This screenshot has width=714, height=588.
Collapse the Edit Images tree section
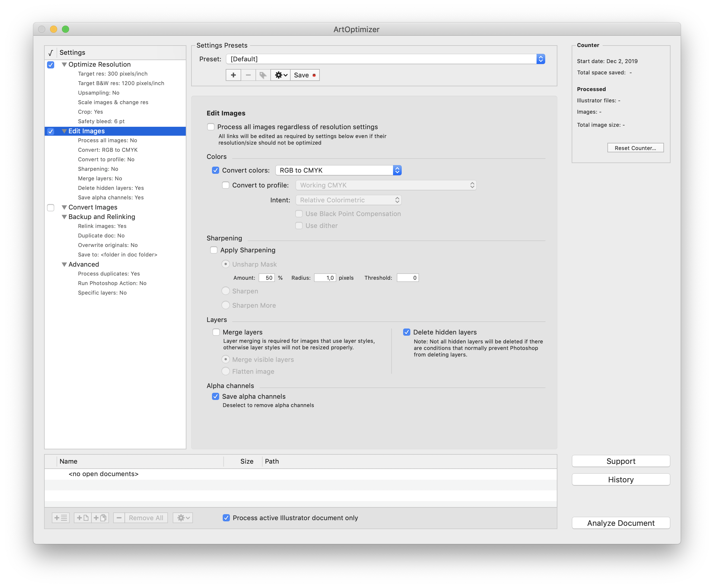pyautogui.click(x=64, y=131)
